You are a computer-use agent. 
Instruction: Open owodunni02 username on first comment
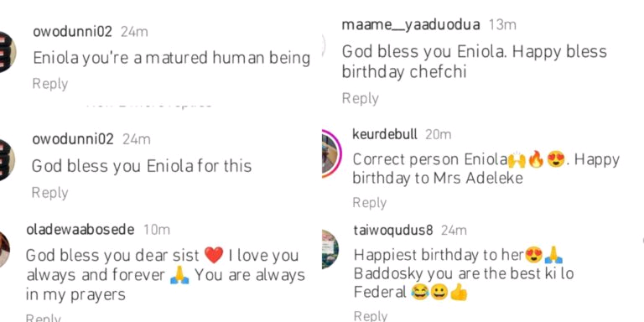[72, 32]
